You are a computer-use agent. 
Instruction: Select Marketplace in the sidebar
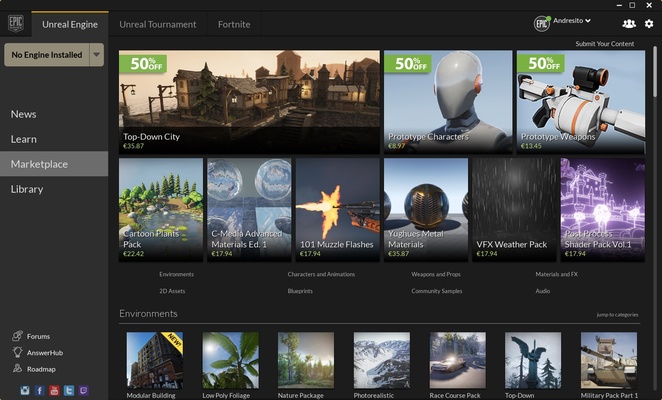click(54, 164)
